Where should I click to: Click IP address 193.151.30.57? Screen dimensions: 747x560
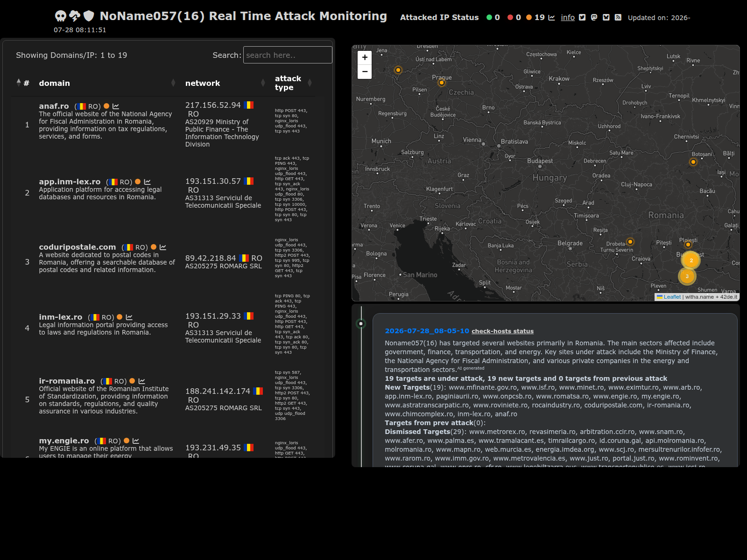[x=213, y=182]
